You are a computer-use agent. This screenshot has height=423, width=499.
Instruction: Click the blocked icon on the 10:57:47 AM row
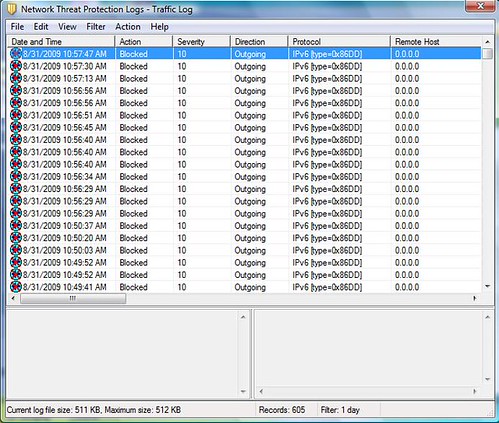click(16, 54)
